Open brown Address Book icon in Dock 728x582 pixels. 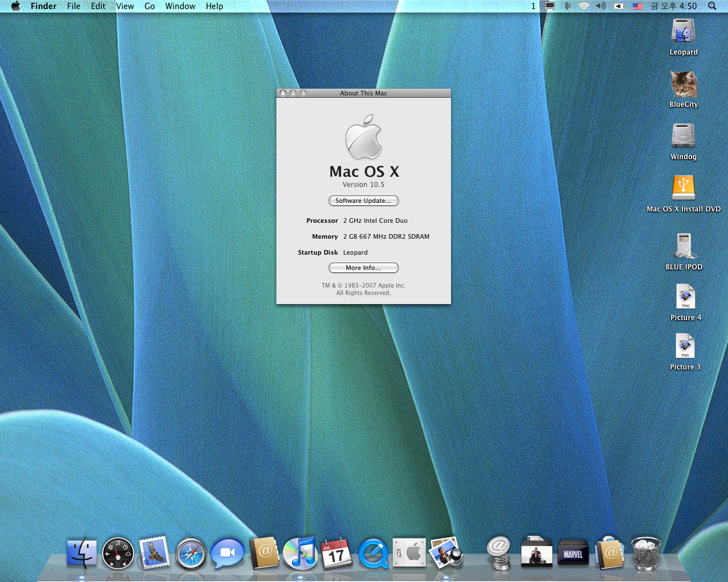264,552
